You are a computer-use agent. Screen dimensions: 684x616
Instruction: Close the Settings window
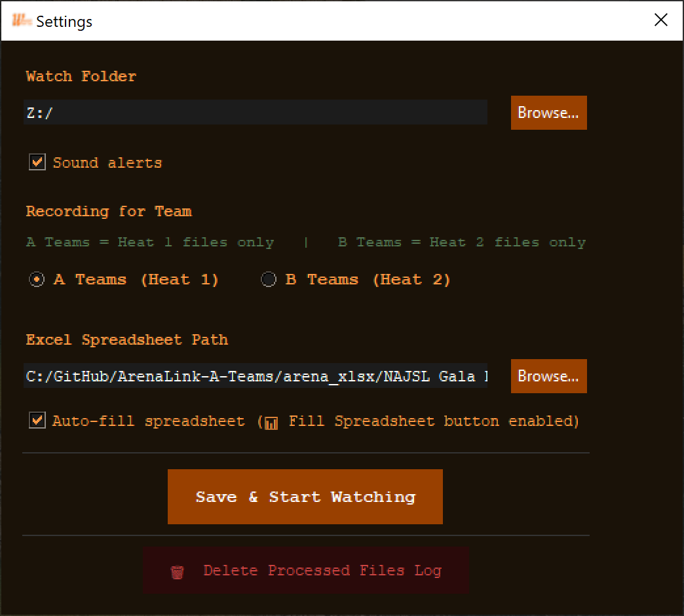(661, 20)
